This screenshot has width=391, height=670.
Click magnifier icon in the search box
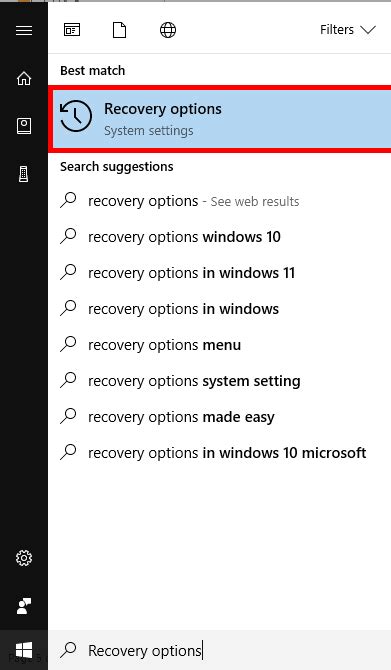click(x=68, y=650)
